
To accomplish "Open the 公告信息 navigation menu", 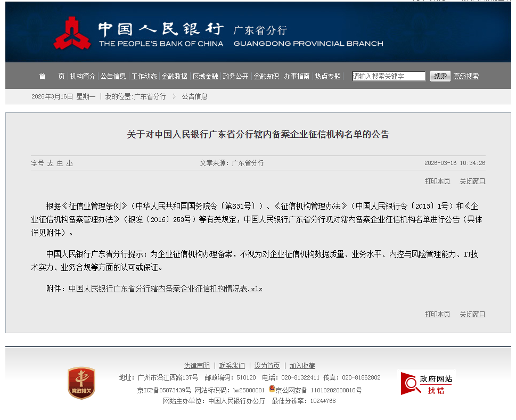I will click(113, 76).
